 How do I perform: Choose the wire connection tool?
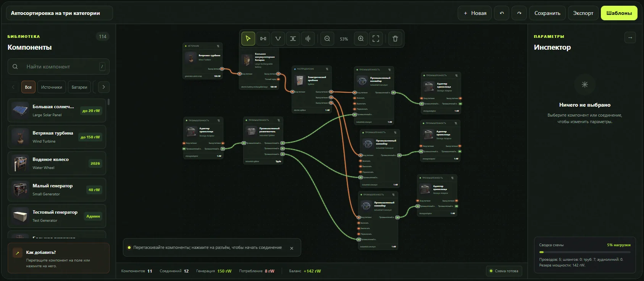(x=263, y=39)
